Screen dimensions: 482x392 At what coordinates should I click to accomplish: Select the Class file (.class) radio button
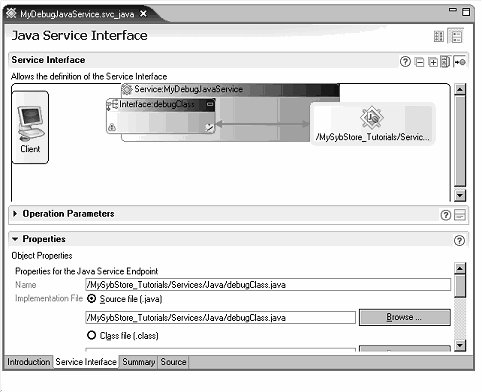point(91,335)
